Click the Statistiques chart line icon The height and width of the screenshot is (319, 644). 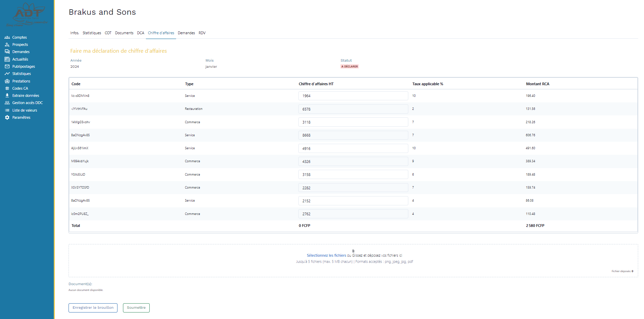point(7,74)
